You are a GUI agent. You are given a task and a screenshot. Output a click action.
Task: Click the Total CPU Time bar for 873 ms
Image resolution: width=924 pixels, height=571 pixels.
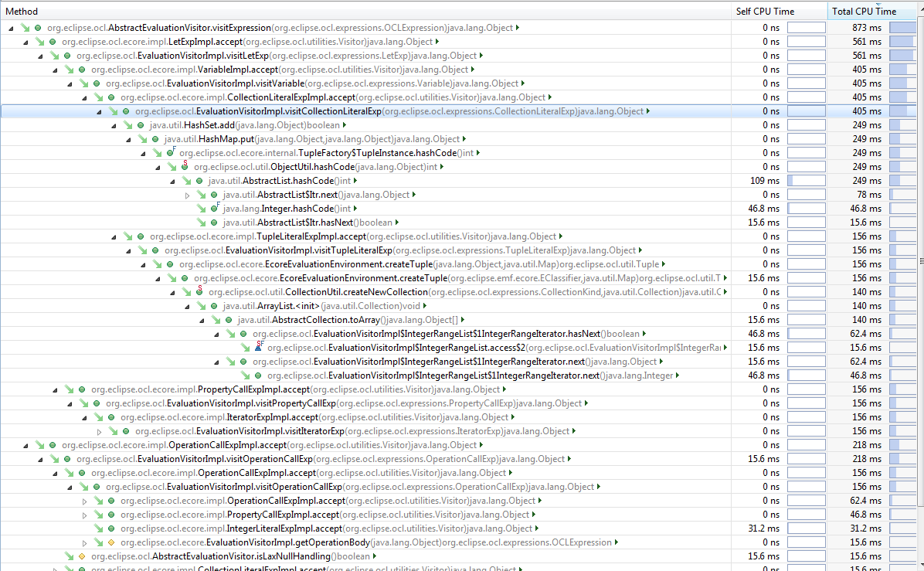pos(902,28)
